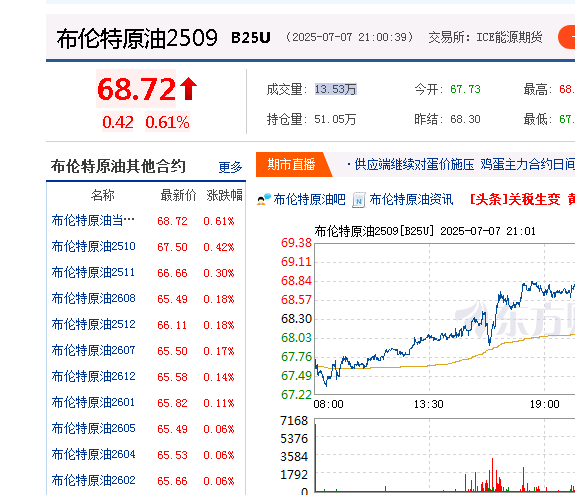Click the red up-arrow price indicator

click(x=188, y=88)
